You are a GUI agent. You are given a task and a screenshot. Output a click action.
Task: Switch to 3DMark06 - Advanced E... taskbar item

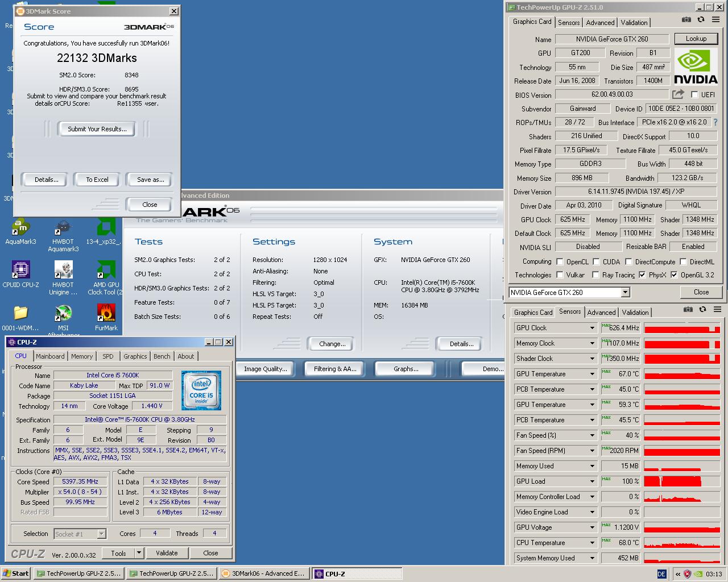pyautogui.click(x=263, y=573)
